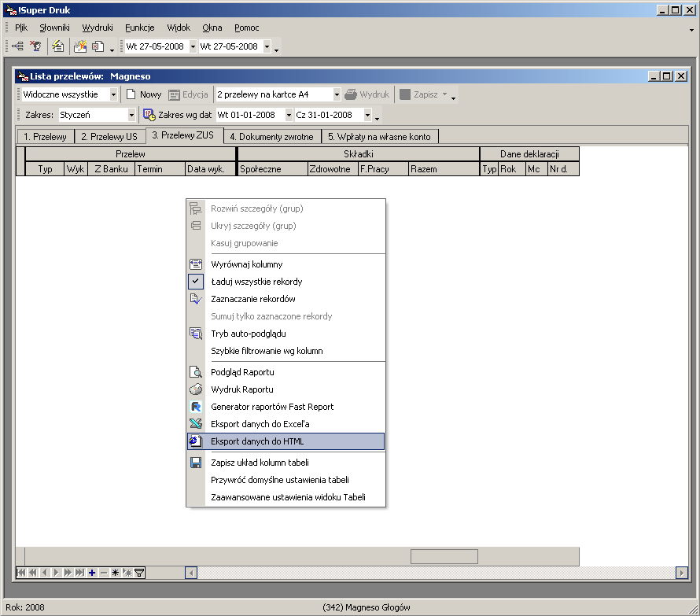Image resolution: width=700 pixels, height=616 pixels.
Task: Expand the Zakres month dropdown showing Styczeń
Action: point(130,115)
